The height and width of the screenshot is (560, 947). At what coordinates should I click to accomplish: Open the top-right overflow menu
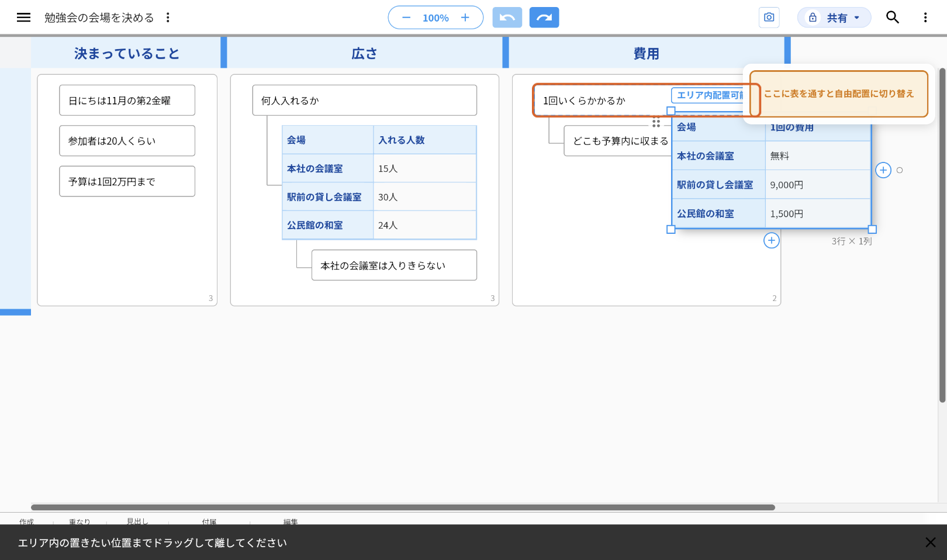(925, 18)
